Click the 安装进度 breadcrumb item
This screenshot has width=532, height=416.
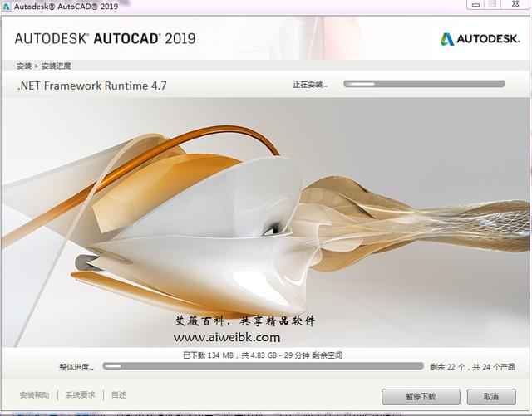point(56,66)
